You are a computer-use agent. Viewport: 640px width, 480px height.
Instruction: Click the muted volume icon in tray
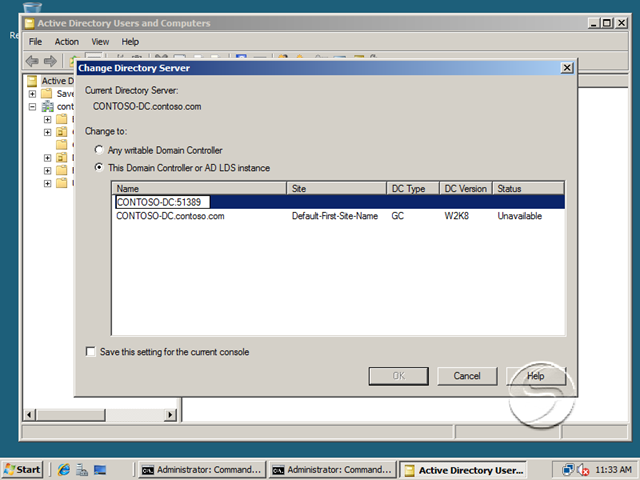[x=583, y=470]
